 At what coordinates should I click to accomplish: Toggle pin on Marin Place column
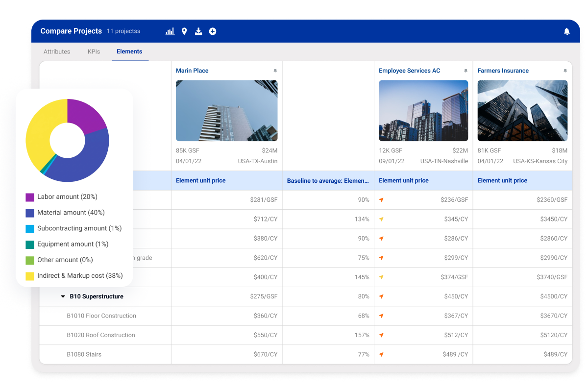point(275,71)
